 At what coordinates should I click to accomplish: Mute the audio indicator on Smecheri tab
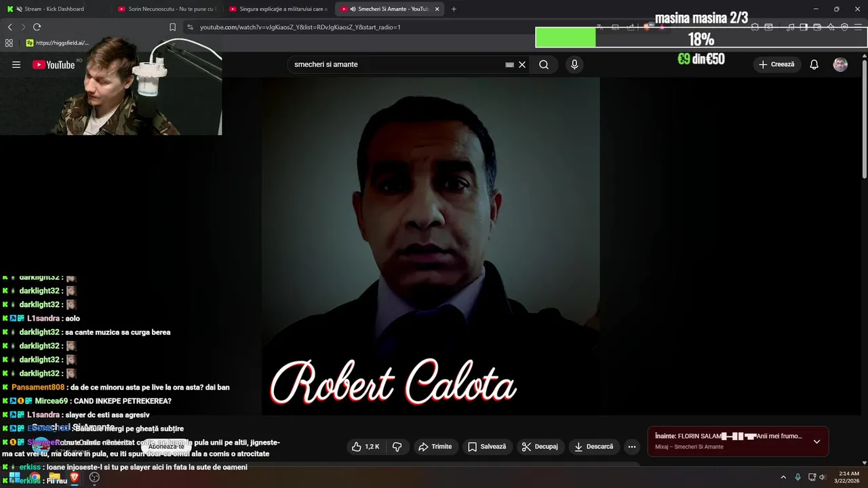353,9
